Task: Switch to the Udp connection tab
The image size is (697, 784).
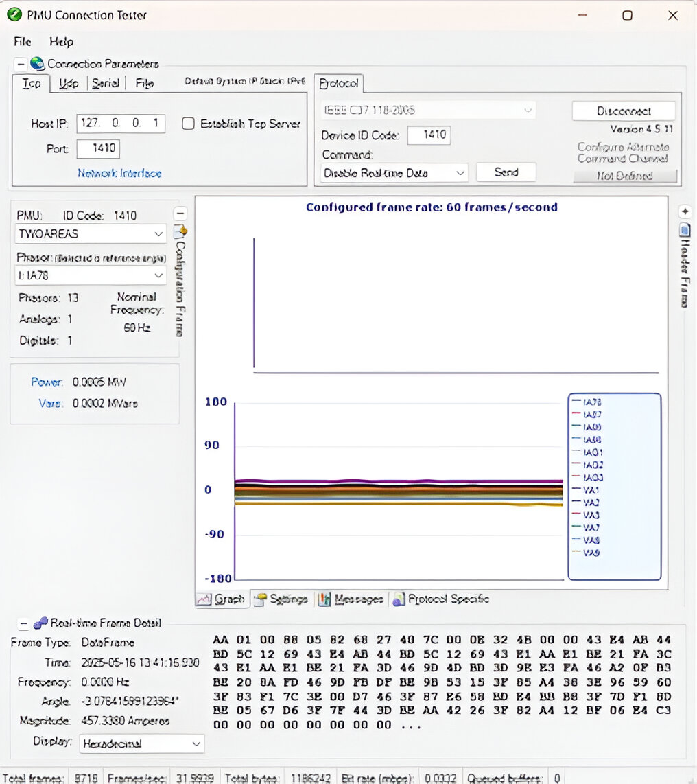Action: click(x=69, y=83)
